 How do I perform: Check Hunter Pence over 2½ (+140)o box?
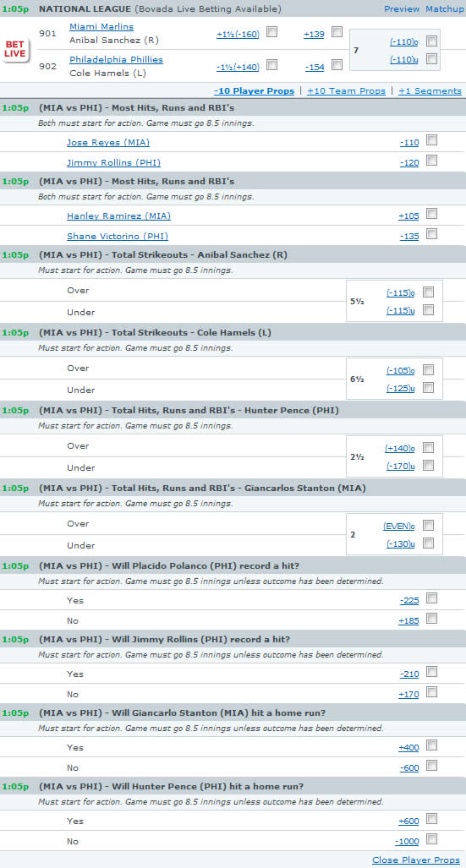428,447
